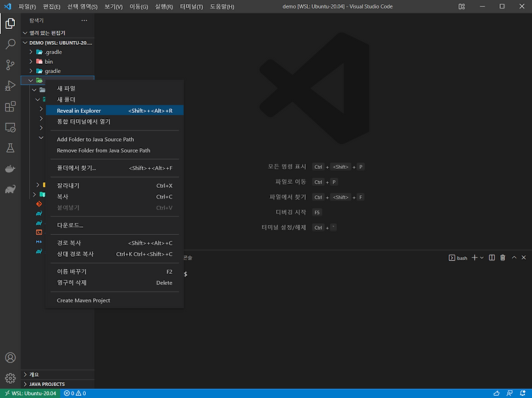This screenshot has width=532, height=398.
Task: Open the Accounts icon in the activity bar
Action: (10, 358)
